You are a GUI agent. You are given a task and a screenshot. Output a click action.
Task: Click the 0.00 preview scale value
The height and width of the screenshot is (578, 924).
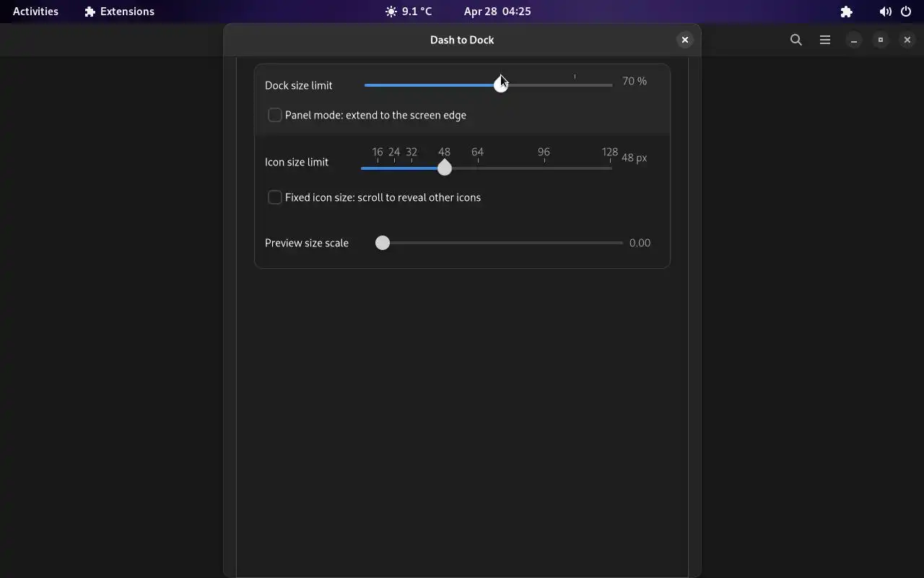(640, 243)
